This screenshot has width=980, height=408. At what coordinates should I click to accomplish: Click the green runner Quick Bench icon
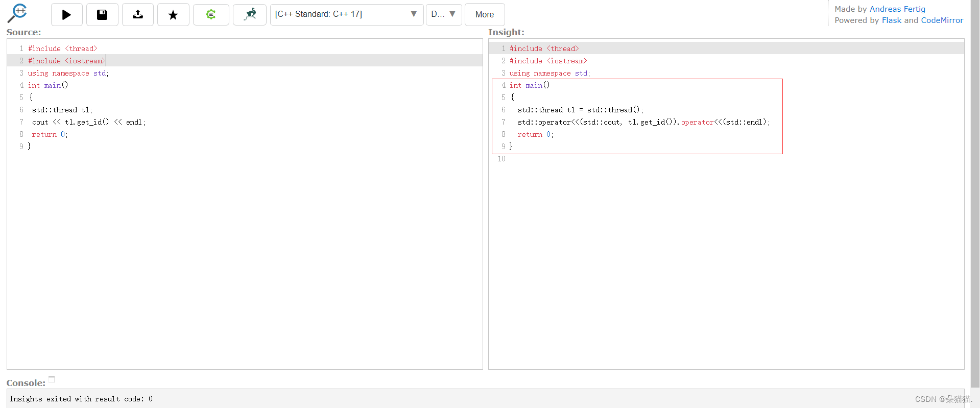[x=250, y=14]
